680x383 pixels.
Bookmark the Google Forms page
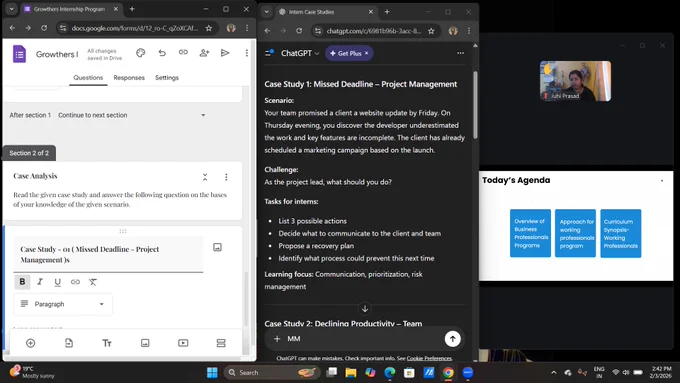[x=209, y=28]
